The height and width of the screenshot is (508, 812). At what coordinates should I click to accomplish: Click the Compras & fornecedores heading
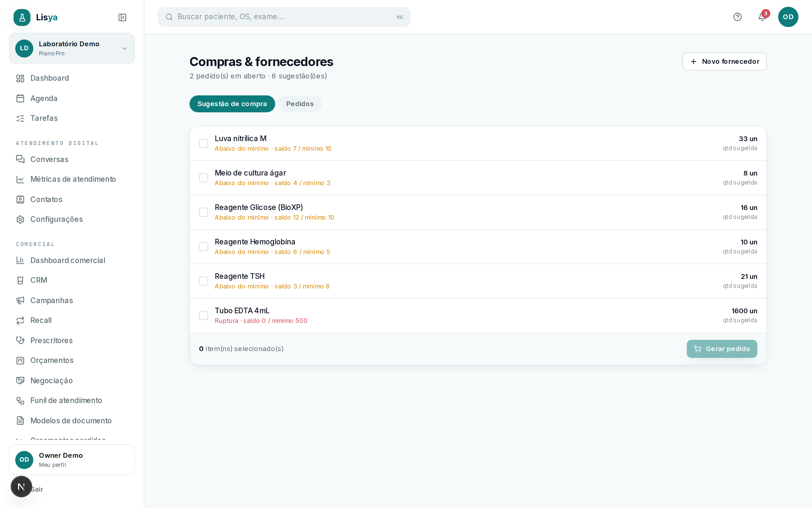click(x=261, y=62)
